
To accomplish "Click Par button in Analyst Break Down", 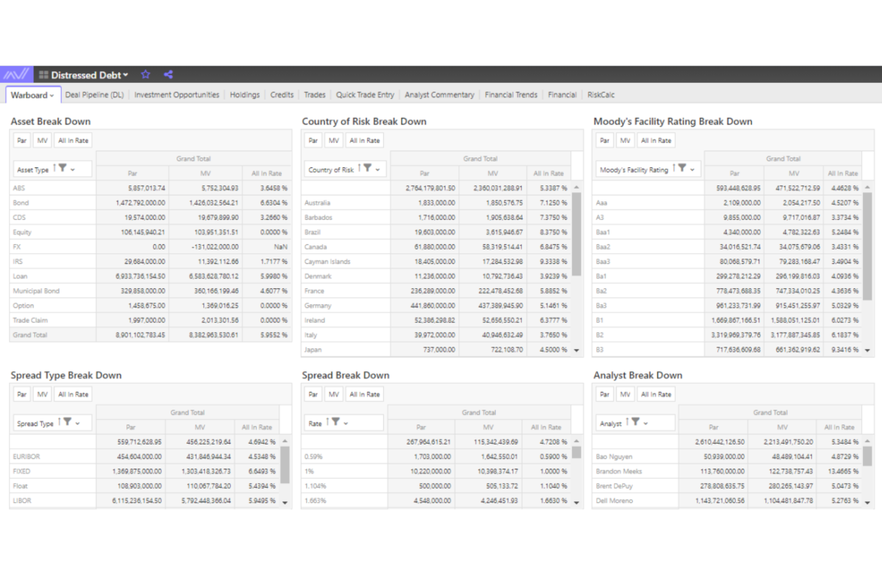I will 605,394.
